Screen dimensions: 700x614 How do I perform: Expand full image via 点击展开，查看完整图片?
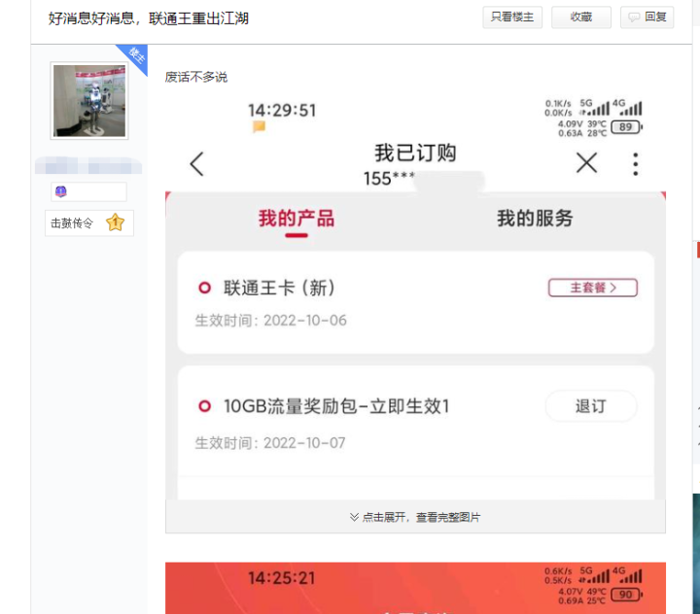coord(415,517)
